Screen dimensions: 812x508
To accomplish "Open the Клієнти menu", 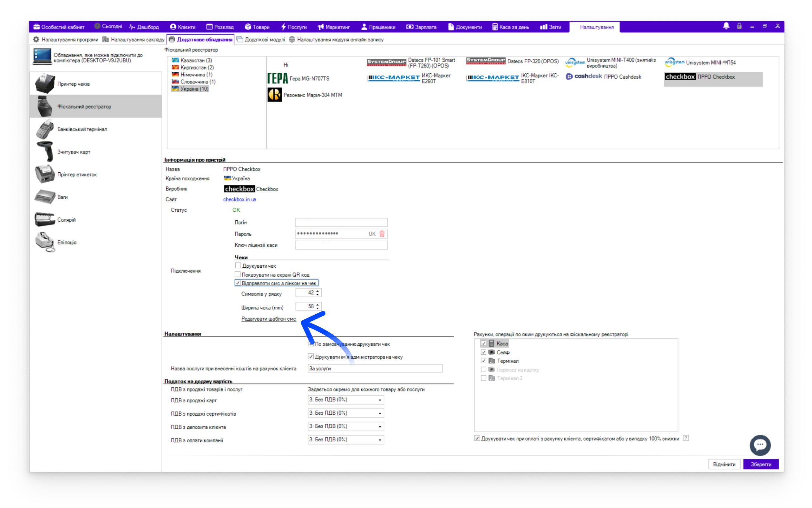I will pos(182,27).
